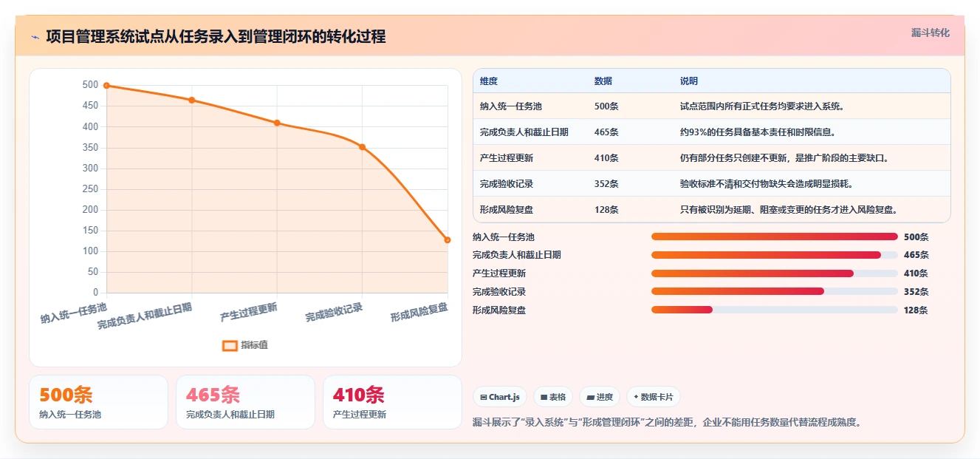Open the 410条 产生过程更新 stat card

[392, 402]
